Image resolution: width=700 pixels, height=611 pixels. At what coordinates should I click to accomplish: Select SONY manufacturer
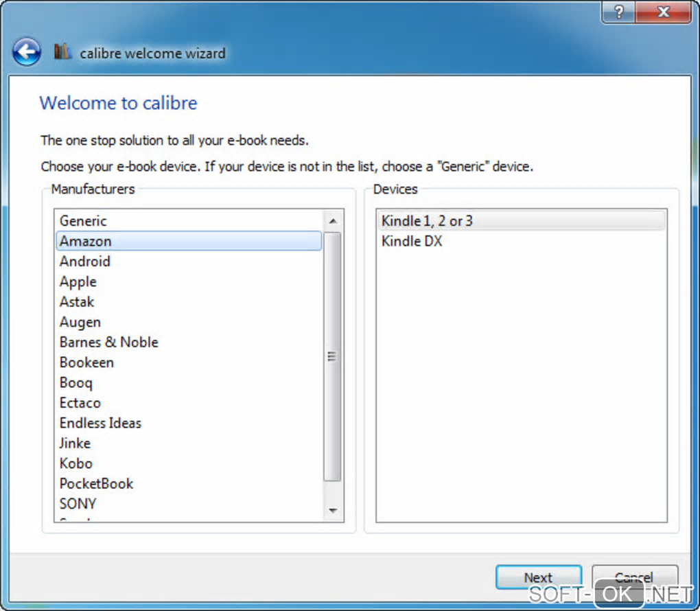click(189, 503)
